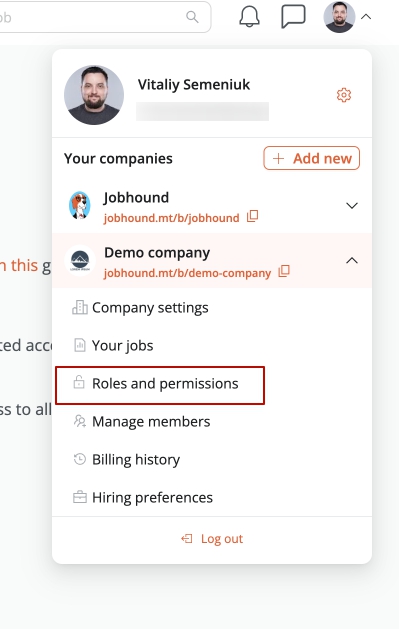
Task: Open Company settings
Action: pos(140,308)
